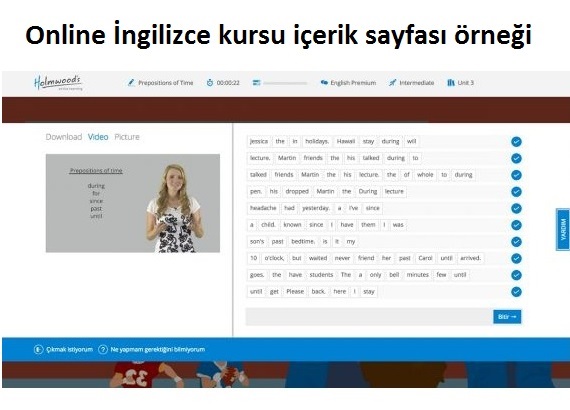The height and width of the screenshot is (410, 570).
Task: Select the word tile 'o'clock,'
Action: pos(274,258)
